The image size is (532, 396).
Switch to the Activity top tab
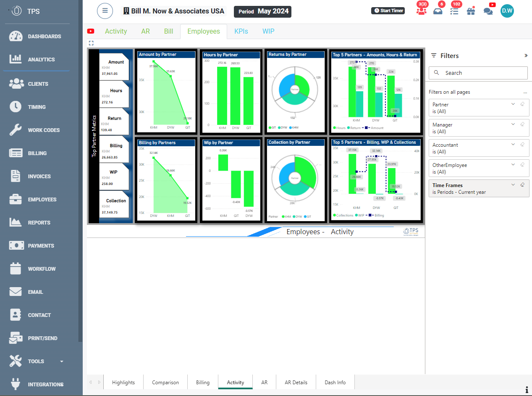coord(116,31)
